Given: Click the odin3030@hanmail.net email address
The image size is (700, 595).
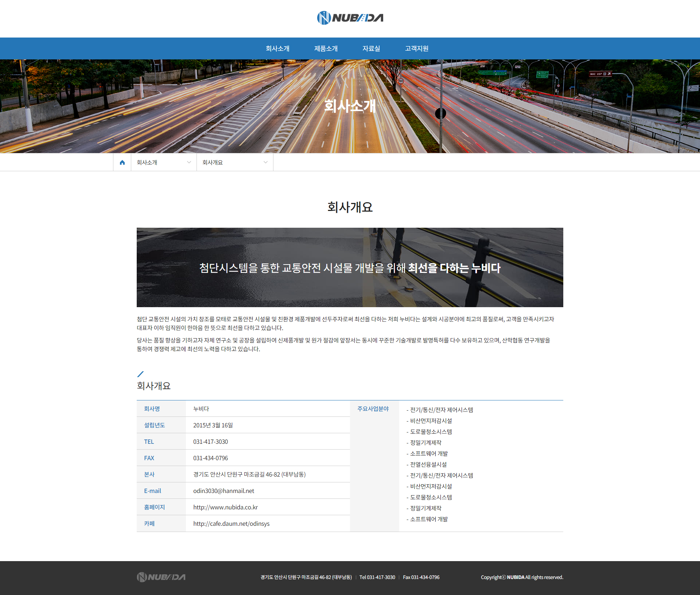Looking at the screenshot, I should click(223, 491).
